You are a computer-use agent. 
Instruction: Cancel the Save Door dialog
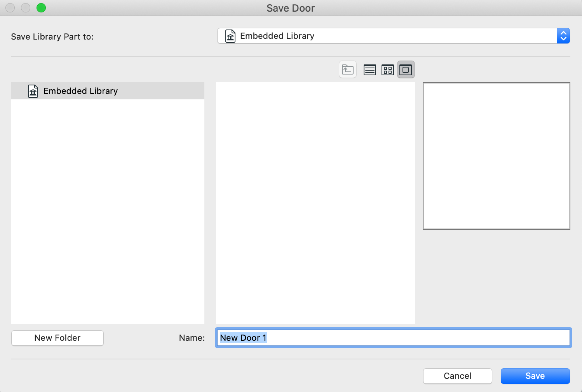click(x=458, y=376)
